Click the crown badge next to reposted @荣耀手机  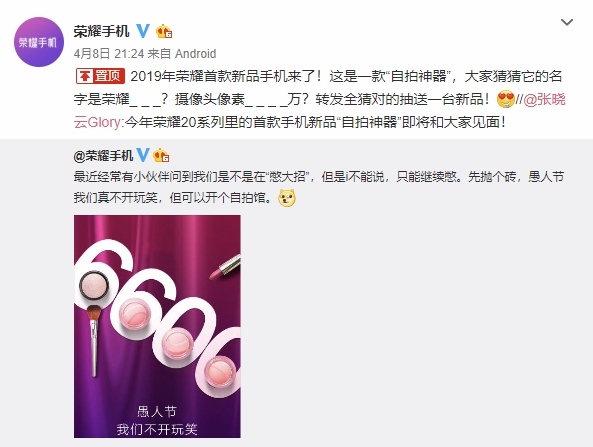tap(161, 155)
